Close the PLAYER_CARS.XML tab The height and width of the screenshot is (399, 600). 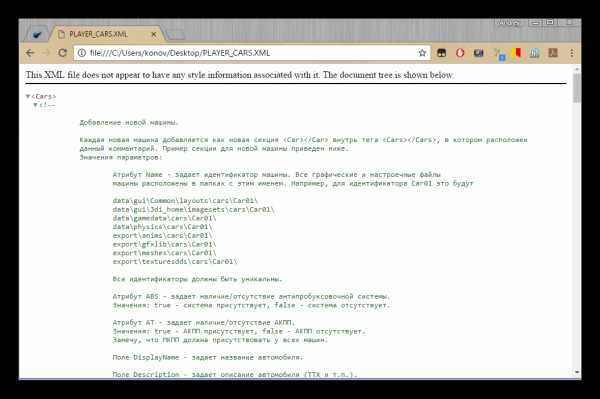[153, 34]
